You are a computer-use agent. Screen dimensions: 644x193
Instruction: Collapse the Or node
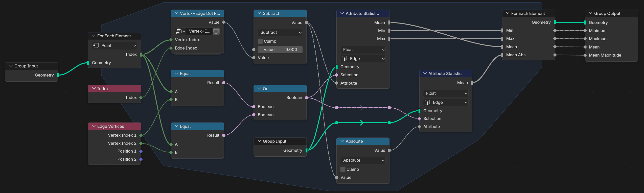click(x=260, y=89)
